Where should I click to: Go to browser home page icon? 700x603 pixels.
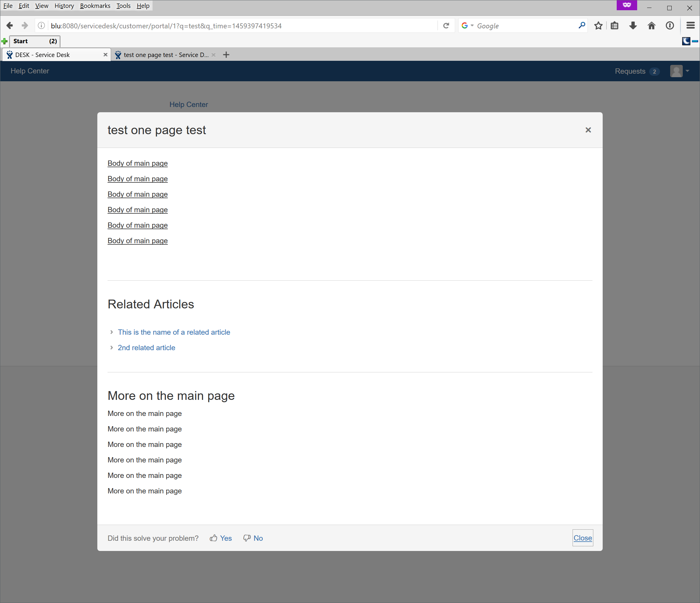click(651, 26)
